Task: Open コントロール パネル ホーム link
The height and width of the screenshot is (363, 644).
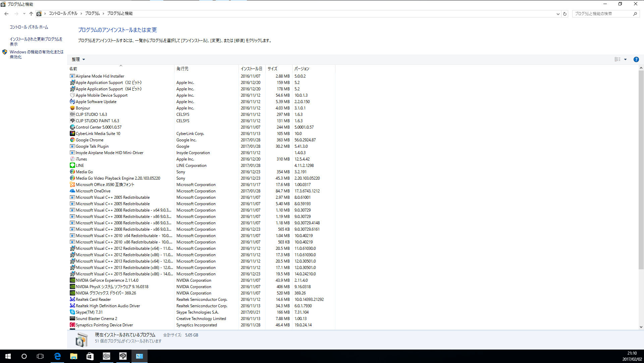Action: click(x=29, y=27)
